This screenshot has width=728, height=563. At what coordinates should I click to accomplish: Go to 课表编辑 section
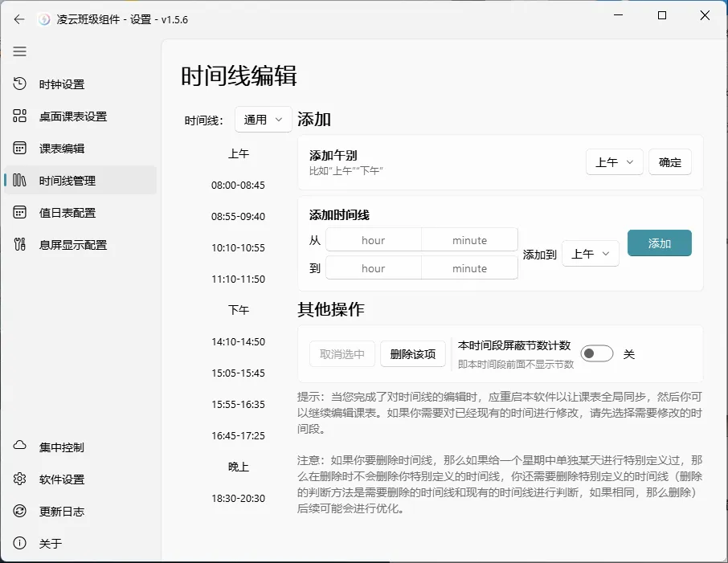(80, 148)
